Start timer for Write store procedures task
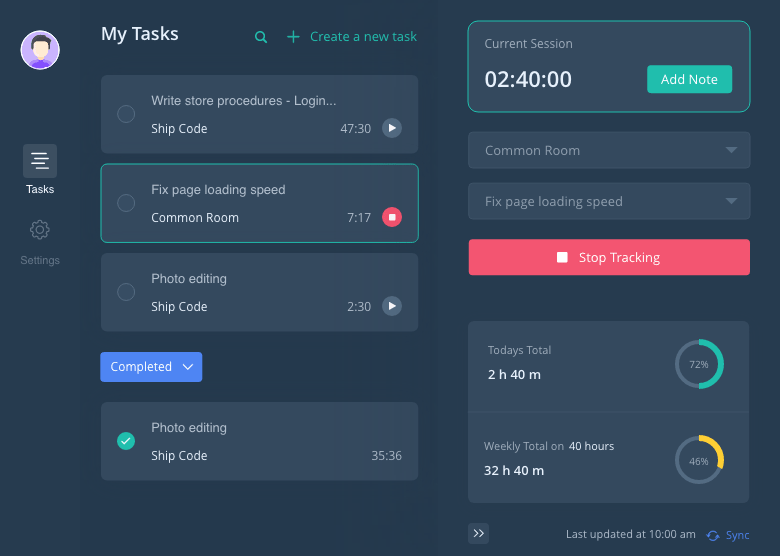Screen dimensions: 780x556 click(x=392, y=128)
